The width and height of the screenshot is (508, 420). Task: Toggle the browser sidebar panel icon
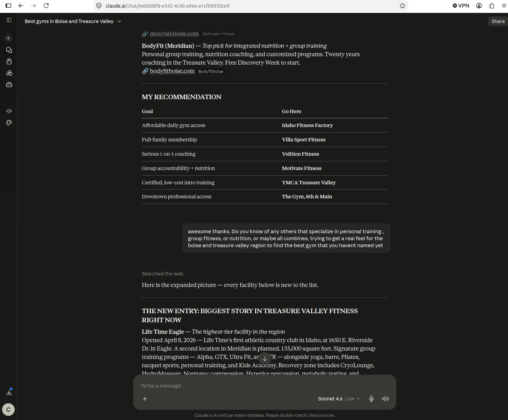pos(8,6)
